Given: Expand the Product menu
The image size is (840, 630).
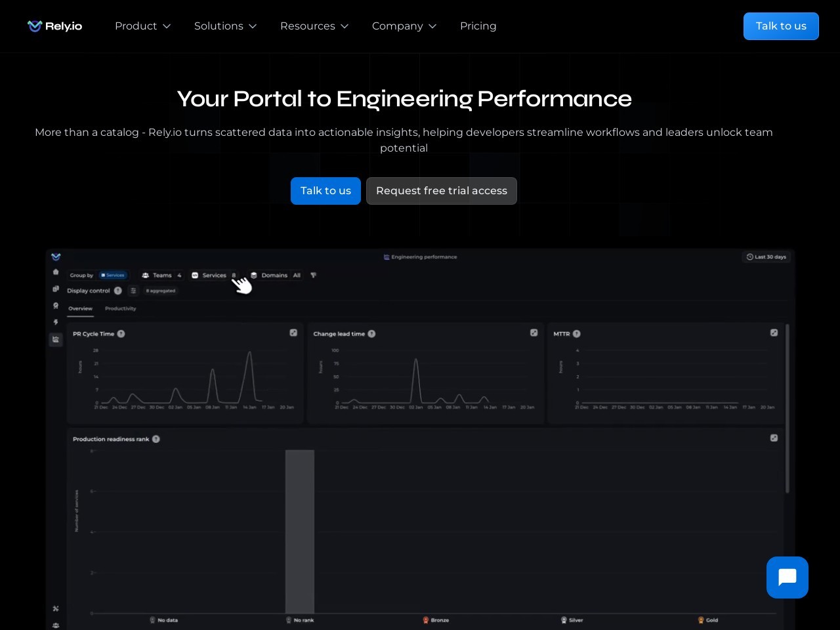Looking at the screenshot, I should point(142,26).
